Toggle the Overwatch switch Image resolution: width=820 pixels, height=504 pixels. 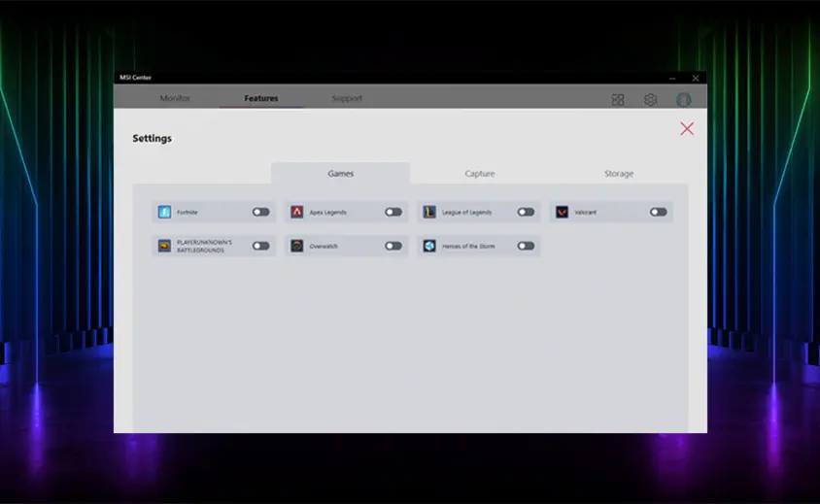point(393,247)
